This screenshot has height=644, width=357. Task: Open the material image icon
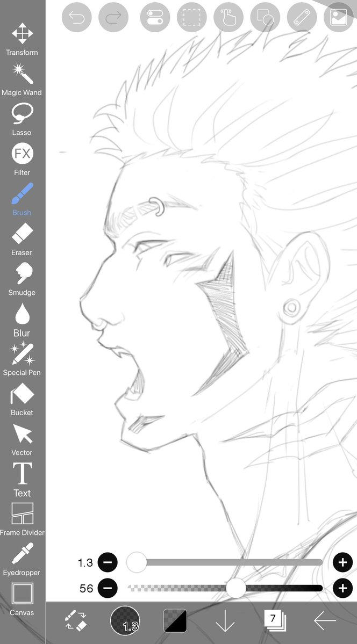pos(339,17)
